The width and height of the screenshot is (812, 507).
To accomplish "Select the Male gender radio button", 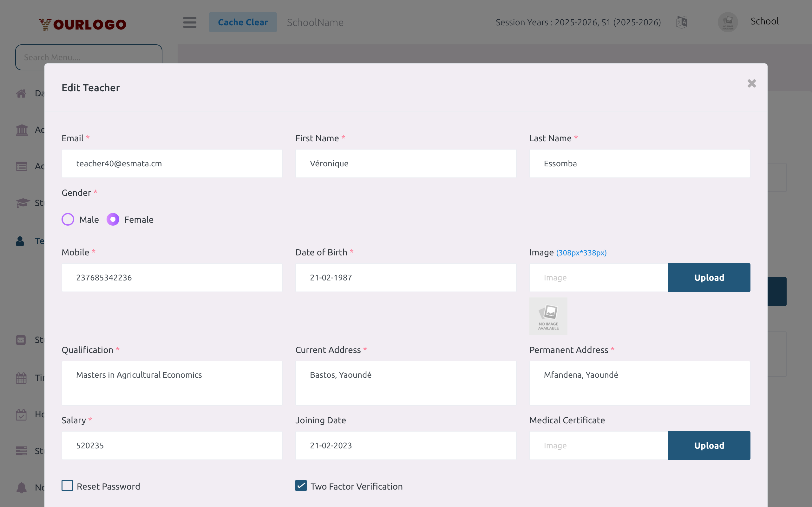I will tap(68, 219).
